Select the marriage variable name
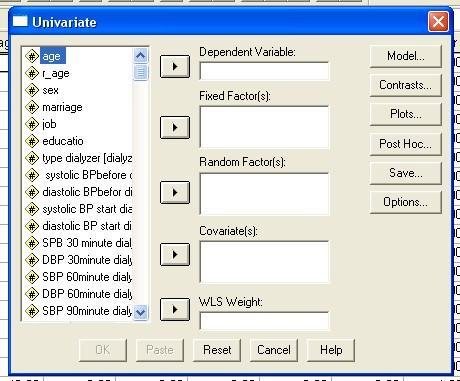The image size is (460, 381). coord(62,107)
